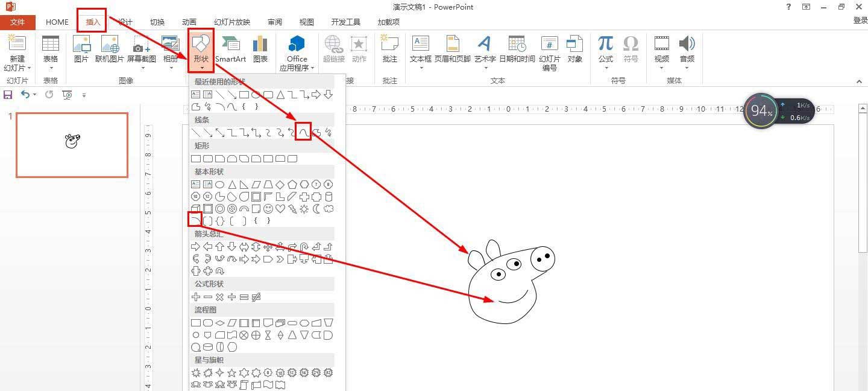Viewport: 868px width, 391px height.
Task: Select the lightning bolt shape
Action: [x=292, y=209]
